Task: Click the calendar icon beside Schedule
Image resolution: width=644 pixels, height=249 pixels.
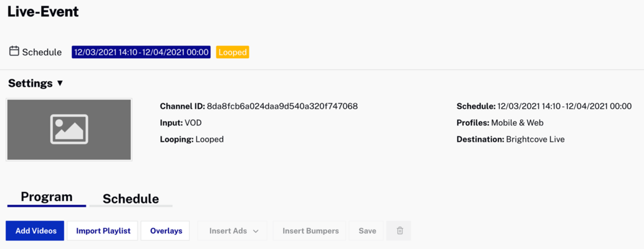Action: [x=14, y=51]
